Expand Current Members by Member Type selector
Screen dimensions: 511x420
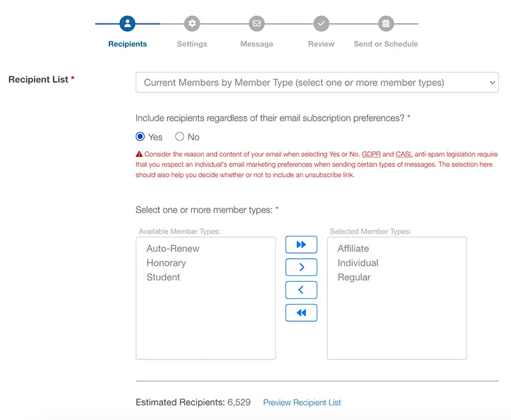317,82
